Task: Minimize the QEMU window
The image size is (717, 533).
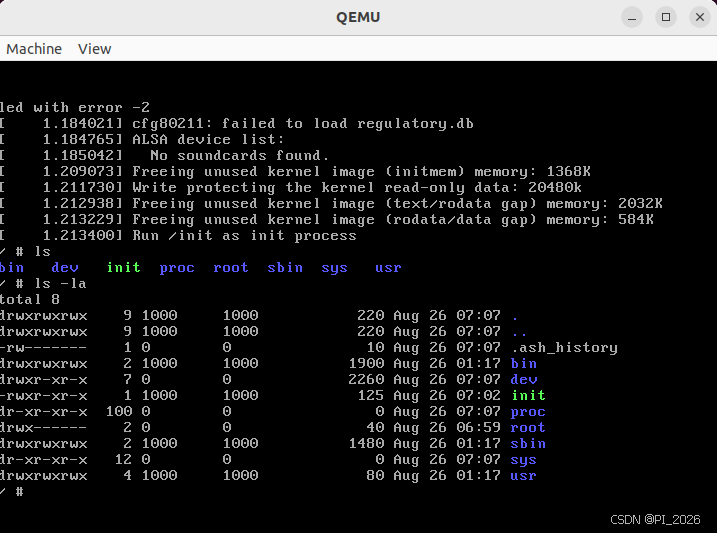Action: pyautogui.click(x=632, y=17)
